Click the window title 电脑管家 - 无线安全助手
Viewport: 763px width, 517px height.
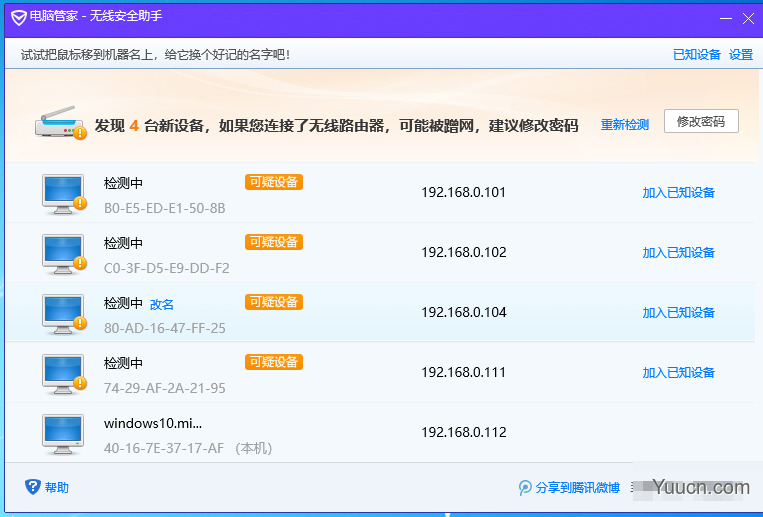point(96,17)
